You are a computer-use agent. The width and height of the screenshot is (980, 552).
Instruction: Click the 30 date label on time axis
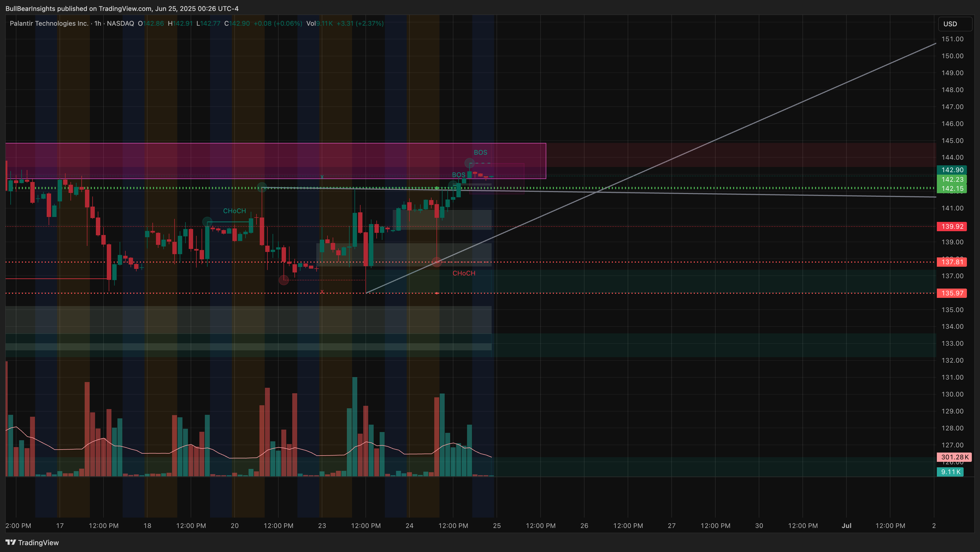759,526
